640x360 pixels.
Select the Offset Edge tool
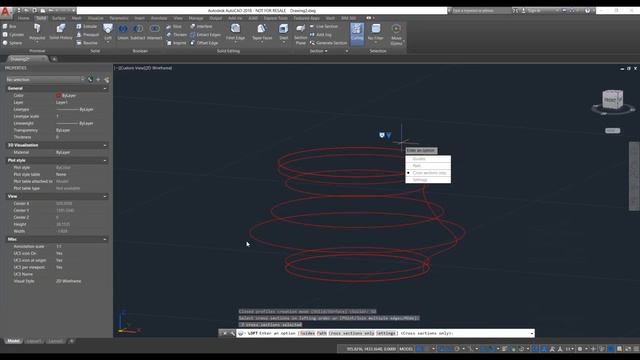[204, 43]
